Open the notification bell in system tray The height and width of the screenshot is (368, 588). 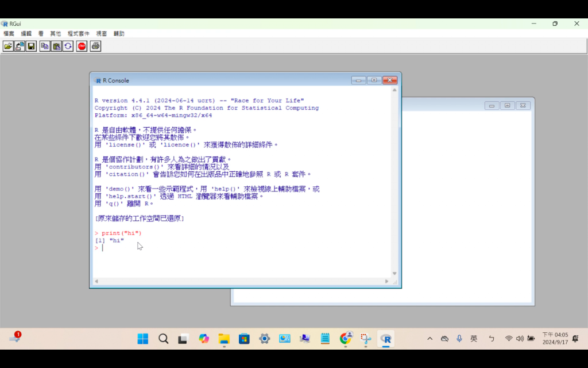[575, 338]
